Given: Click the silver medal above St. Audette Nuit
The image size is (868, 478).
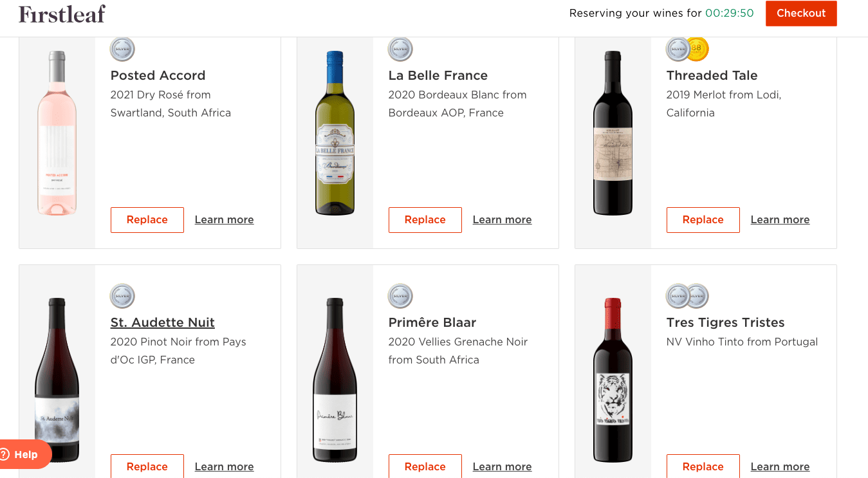Looking at the screenshot, I should click(x=122, y=296).
